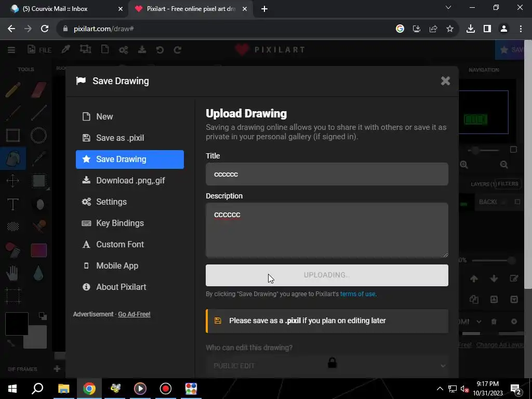Open Windows Start menu
The image size is (532, 399).
point(12,389)
